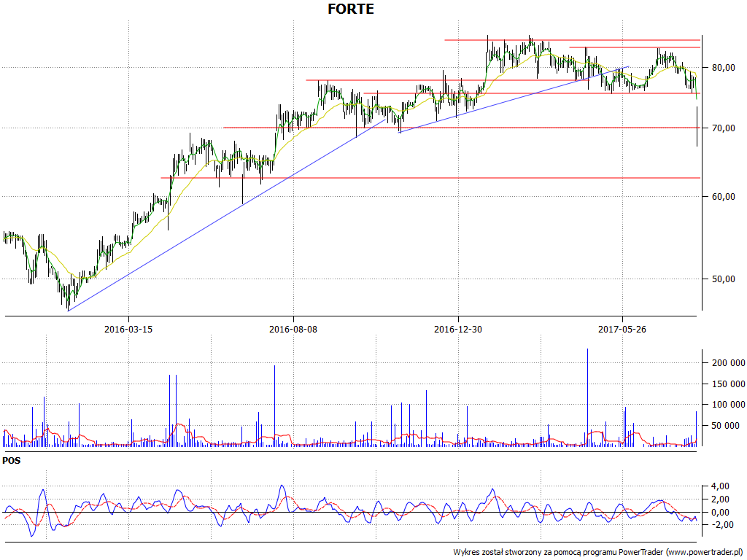
Task: Select the 0,00 oscillator axis label
Action: [x=720, y=513]
